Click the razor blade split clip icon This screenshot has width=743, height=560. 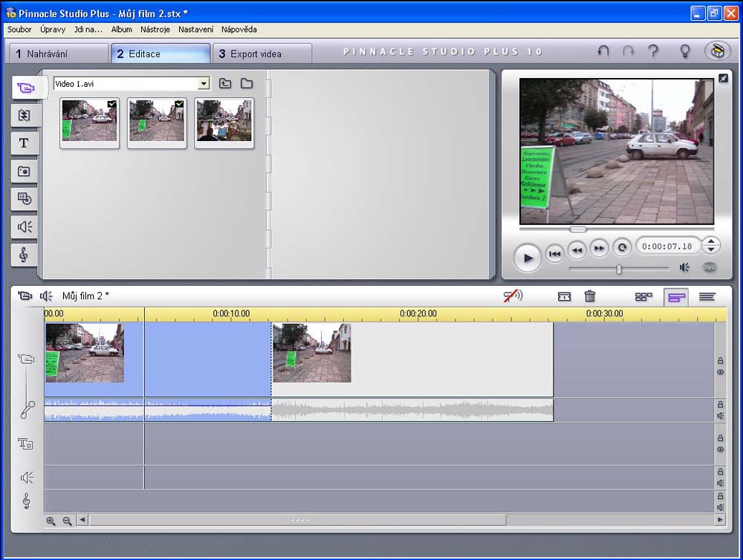click(565, 296)
